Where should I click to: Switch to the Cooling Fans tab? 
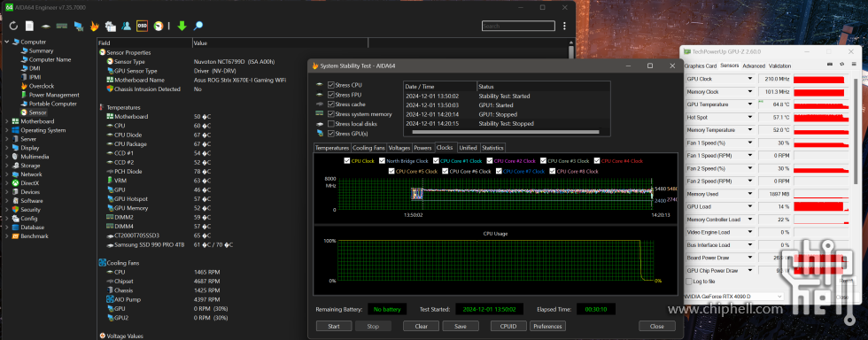pyautogui.click(x=368, y=148)
